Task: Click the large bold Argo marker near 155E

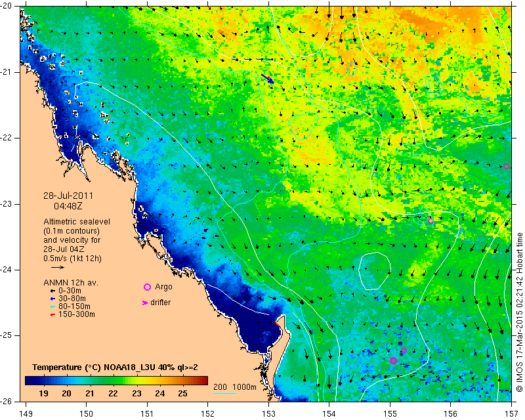Action: (x=393, y=360)
